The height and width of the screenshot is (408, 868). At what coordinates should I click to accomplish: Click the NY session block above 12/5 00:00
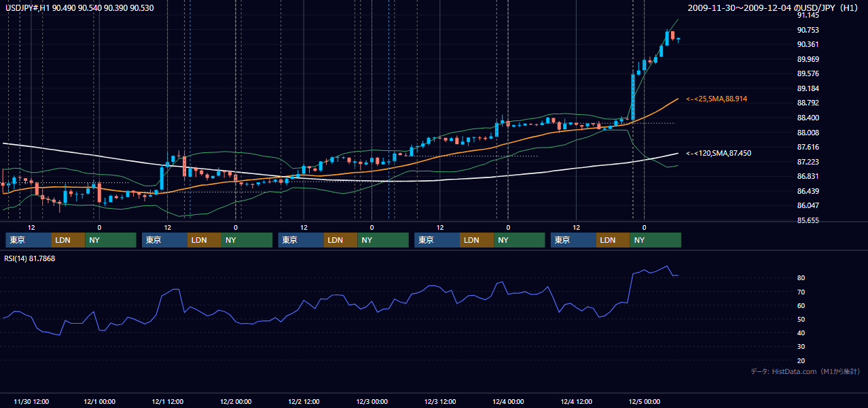coord(655,240)
